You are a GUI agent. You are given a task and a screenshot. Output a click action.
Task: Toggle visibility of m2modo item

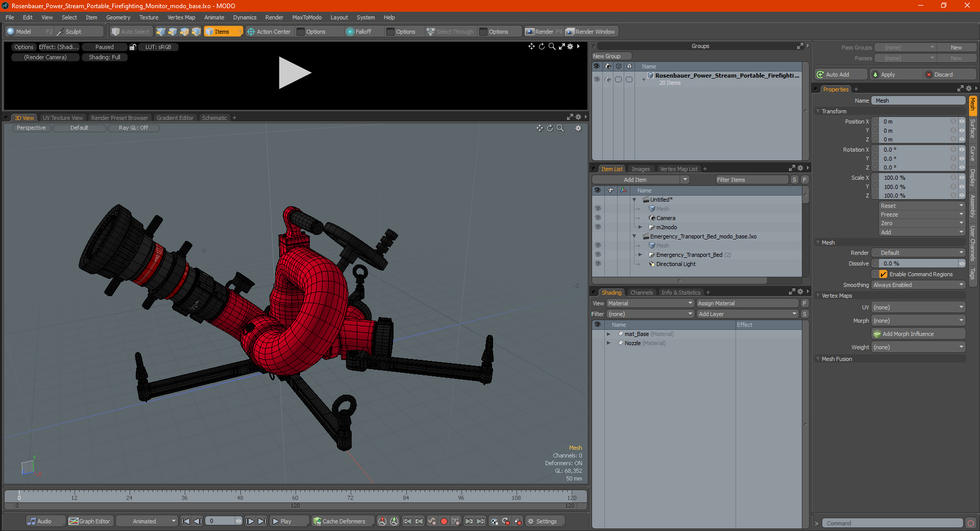coord(598,227)
